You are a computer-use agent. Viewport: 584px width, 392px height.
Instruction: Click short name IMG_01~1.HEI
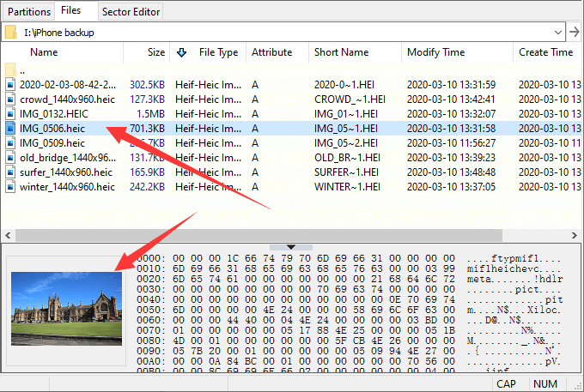point(346,114)
